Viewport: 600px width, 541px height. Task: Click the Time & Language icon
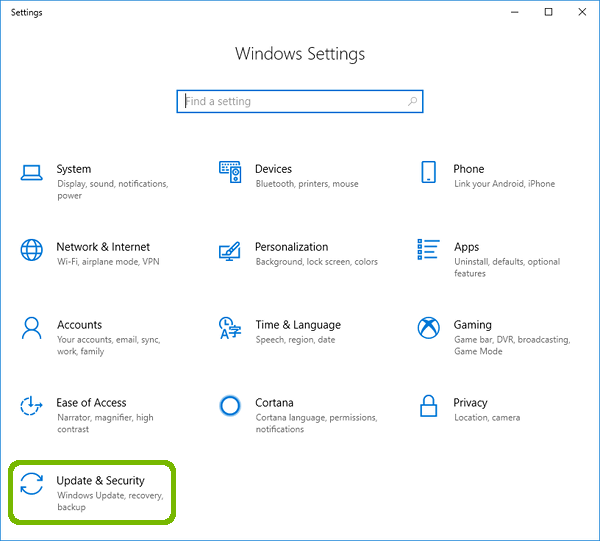coord(230,328)
